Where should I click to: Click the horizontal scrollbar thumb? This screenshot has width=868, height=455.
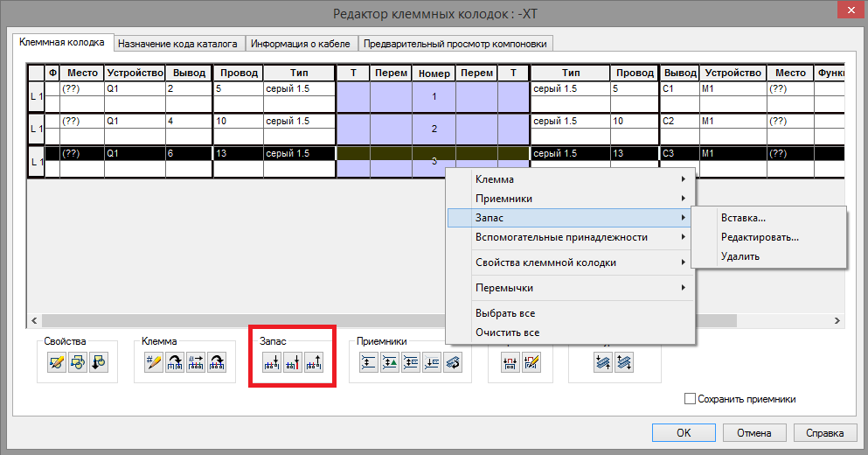389,320
